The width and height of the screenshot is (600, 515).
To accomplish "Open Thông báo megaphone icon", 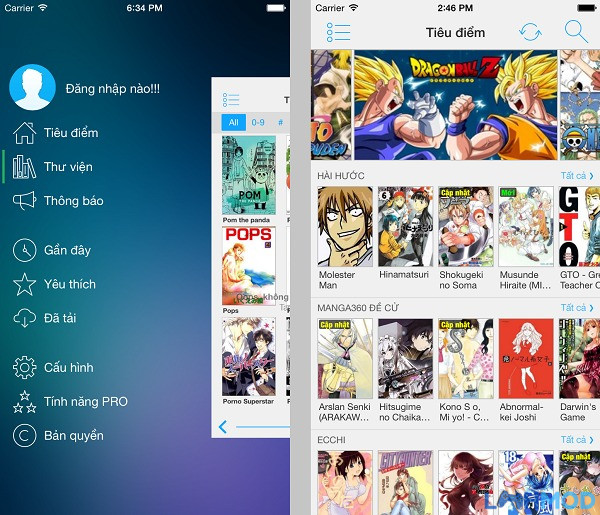I will point(24,200).
